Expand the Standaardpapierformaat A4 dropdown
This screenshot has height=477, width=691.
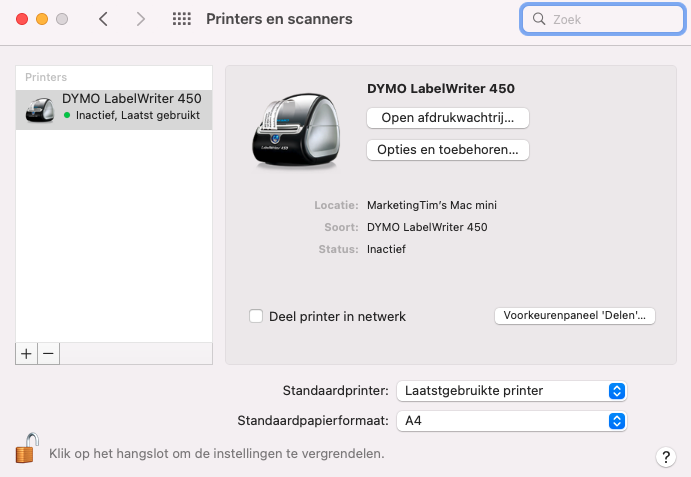coord(511,421)
